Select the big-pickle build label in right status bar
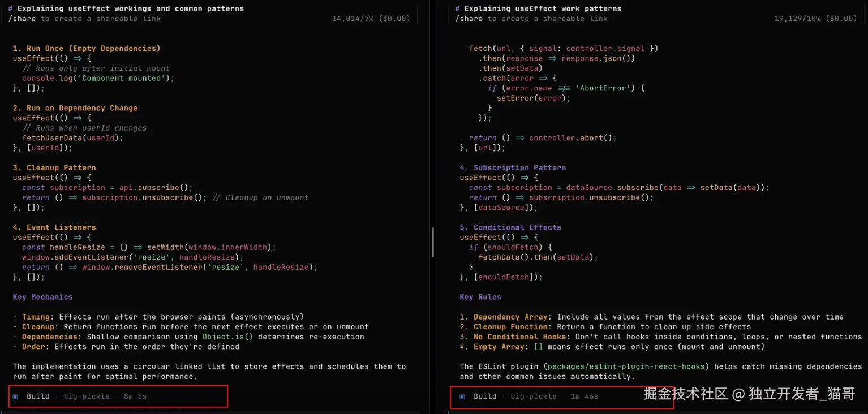Image resolution: width=868 pixels, height=414 pixels. tap(533, 396)
